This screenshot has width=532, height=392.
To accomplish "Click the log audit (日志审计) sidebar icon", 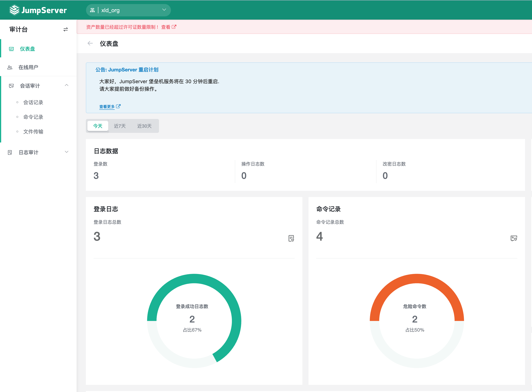I will coord(10,152).
